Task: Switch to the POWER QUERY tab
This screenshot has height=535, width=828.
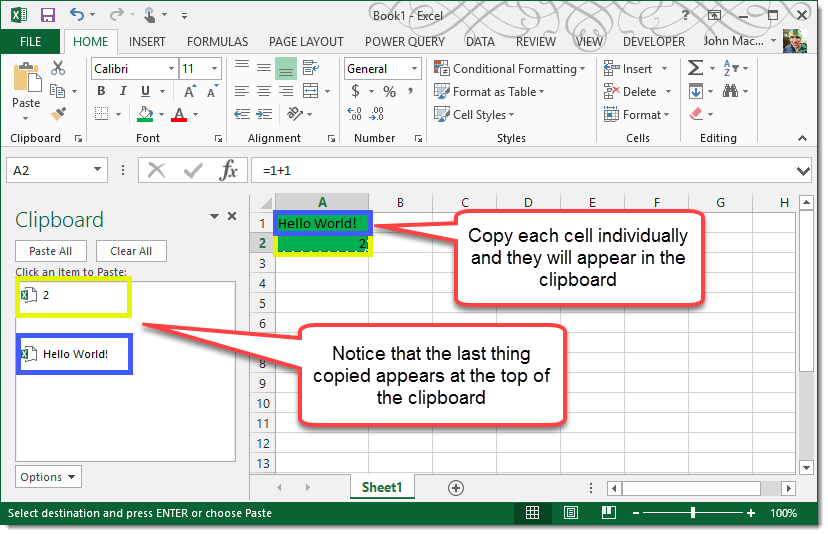Action: click(404, 42)
